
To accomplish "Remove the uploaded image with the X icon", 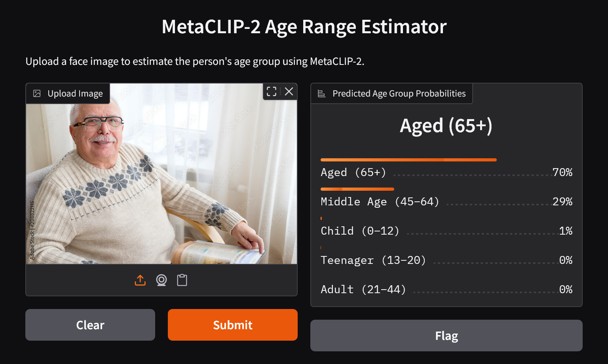I will pos(289,91).
